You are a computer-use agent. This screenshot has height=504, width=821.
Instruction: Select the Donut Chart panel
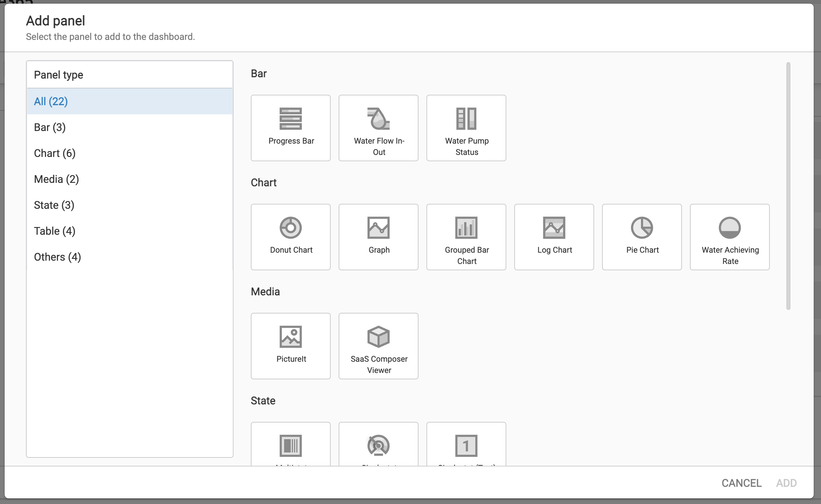(290, 237)
